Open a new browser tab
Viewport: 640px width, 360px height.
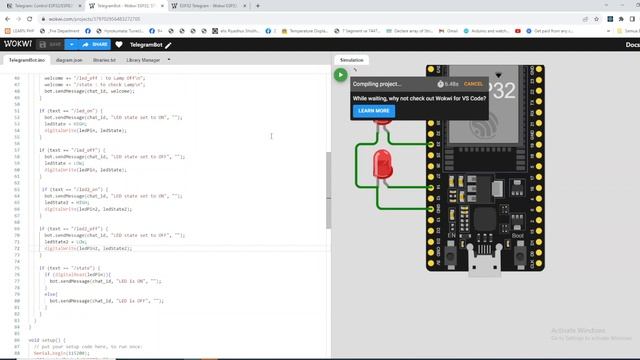[x=258, y=6]
